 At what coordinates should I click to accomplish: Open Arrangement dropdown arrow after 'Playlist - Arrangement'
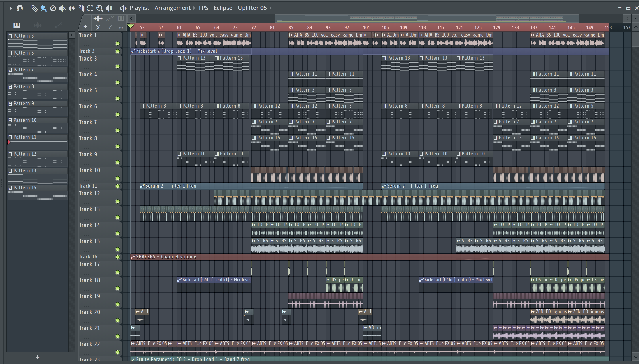point(194,8)
